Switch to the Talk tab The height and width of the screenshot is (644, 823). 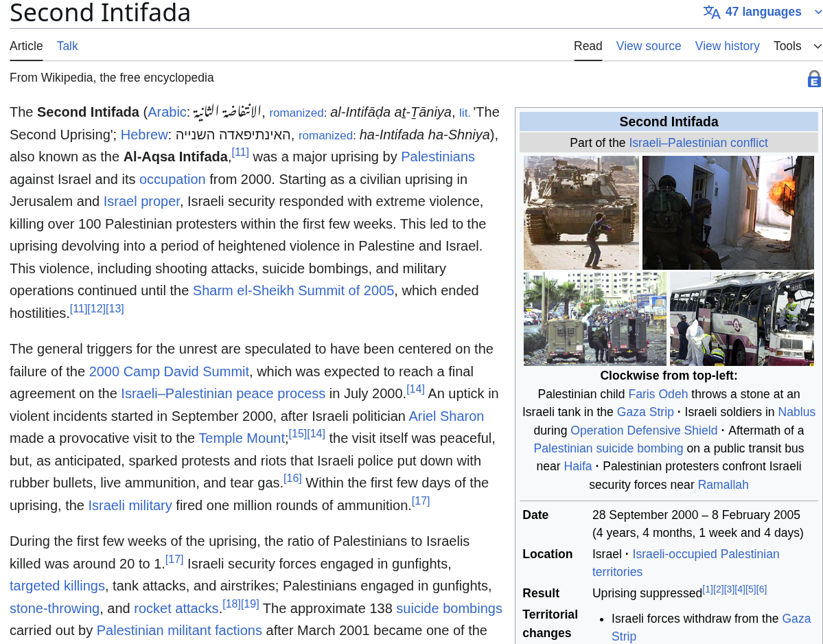67,46
